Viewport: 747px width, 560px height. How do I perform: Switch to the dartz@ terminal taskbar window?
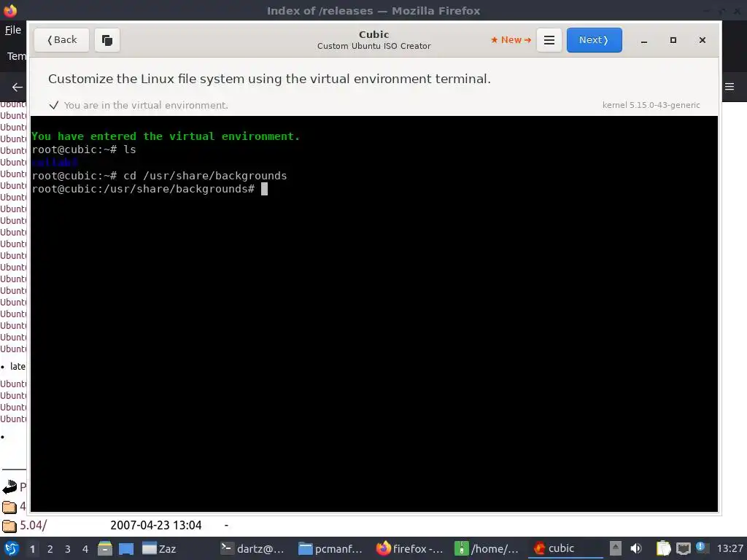click(253, 548)
